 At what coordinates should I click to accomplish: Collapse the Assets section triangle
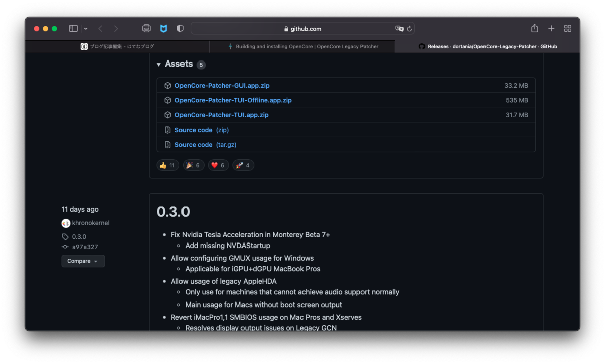coord(158,64)
